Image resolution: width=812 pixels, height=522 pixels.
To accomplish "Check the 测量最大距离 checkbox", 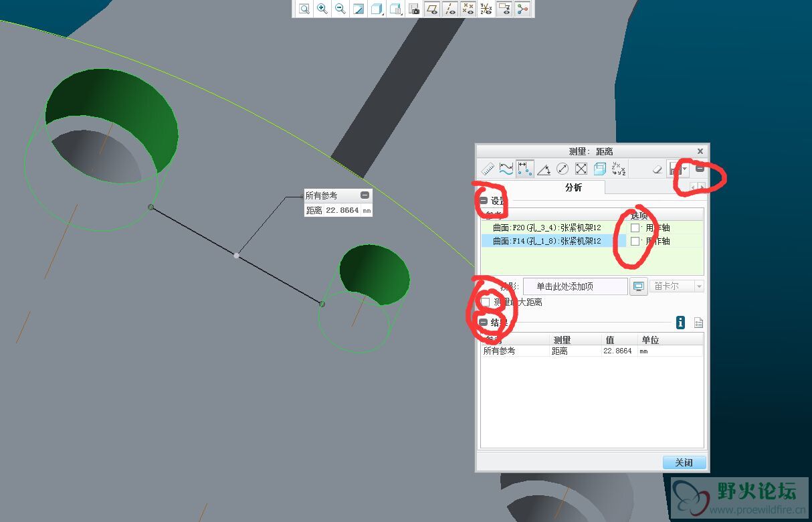I will click(485, 302).
